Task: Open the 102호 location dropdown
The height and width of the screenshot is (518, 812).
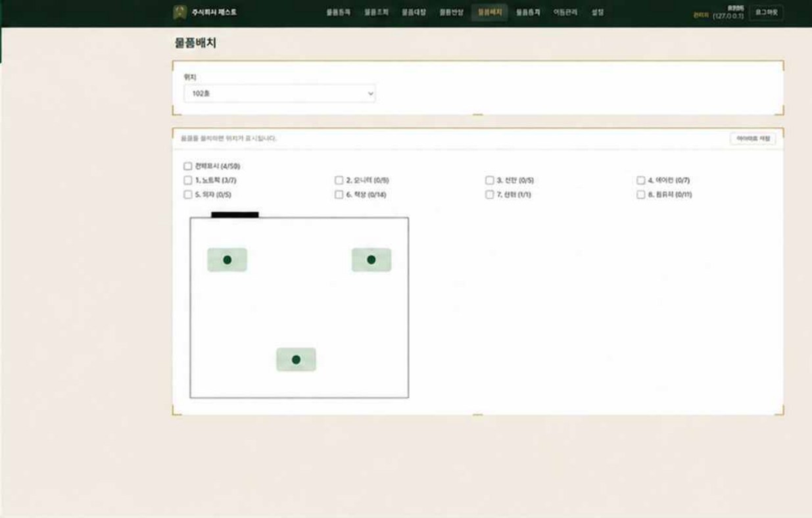Action: pos(279,93)
